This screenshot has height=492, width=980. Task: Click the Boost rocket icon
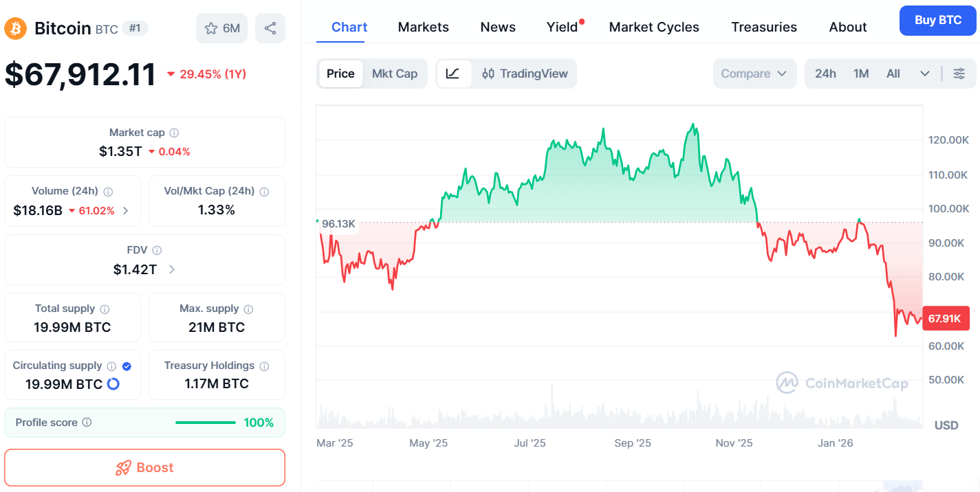(x=123, y=468)
